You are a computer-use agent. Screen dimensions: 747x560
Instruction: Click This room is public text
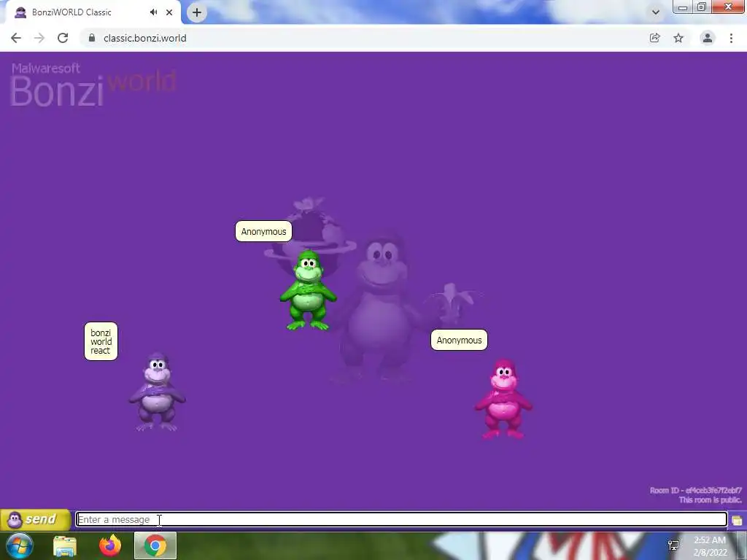(x=711, y=500)
